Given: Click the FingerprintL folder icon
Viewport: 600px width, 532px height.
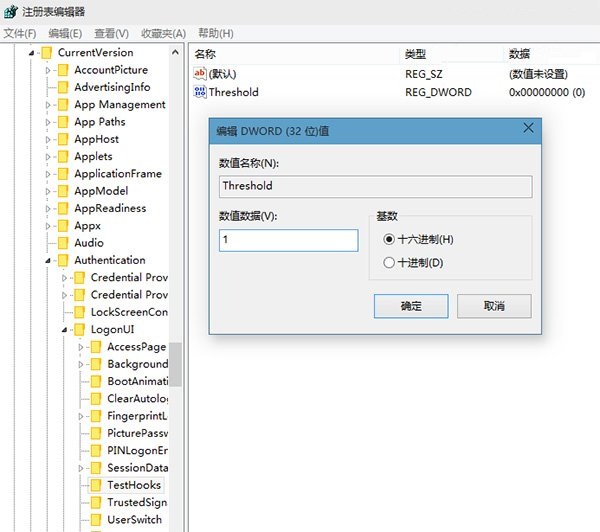Looking at the screenshot, I should point(96,416).
